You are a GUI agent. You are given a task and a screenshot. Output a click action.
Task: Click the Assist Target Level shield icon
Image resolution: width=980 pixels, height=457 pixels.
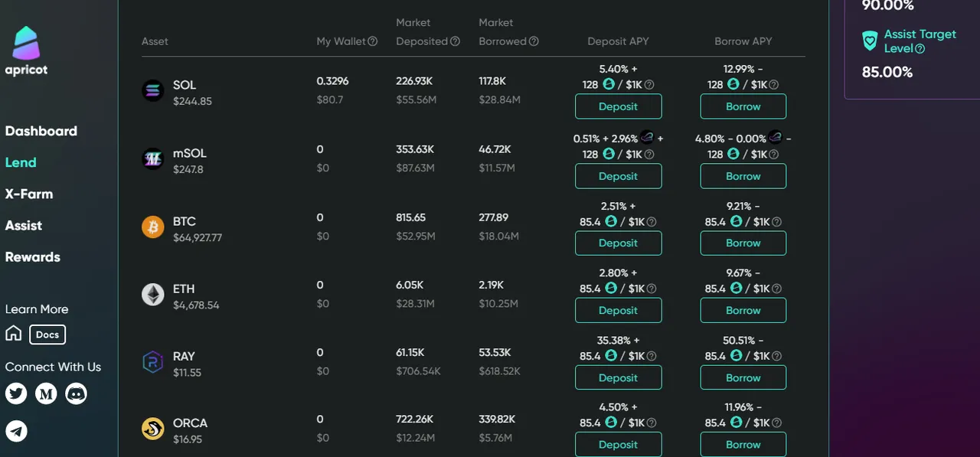point(870,41)
